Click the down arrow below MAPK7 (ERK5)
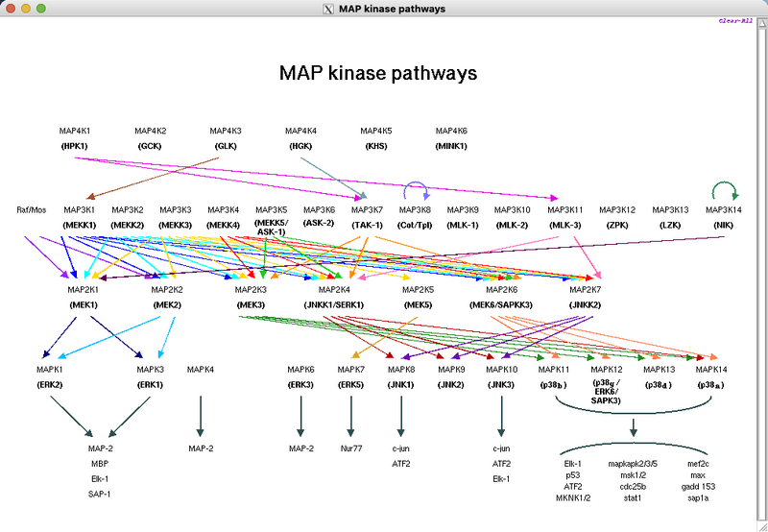 click(x=350, y=413)
